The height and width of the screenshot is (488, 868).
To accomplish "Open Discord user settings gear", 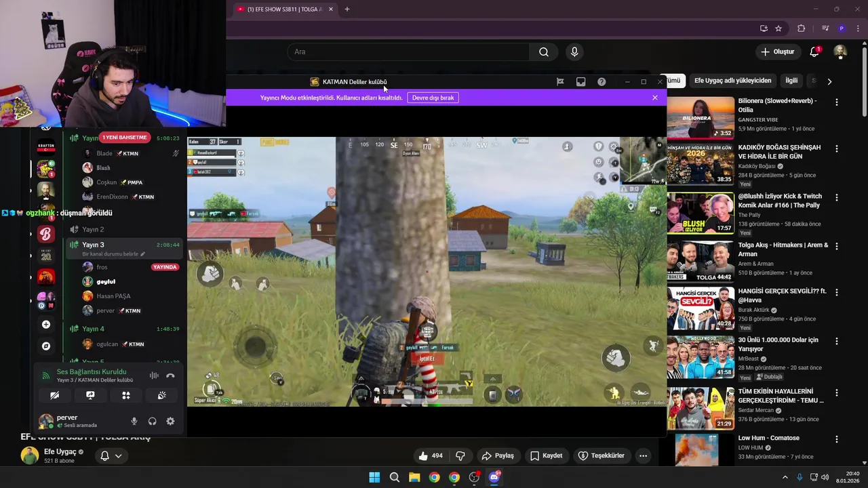I will [170, 421].
